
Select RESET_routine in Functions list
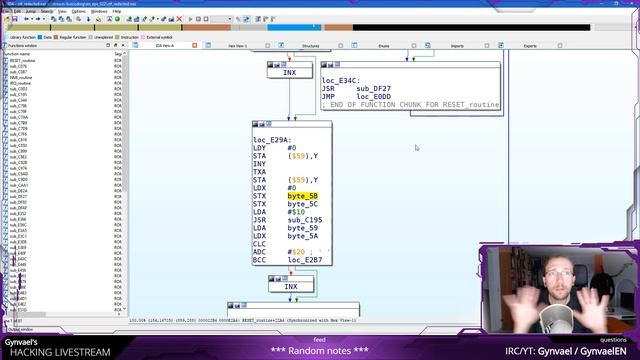(22, 60)
